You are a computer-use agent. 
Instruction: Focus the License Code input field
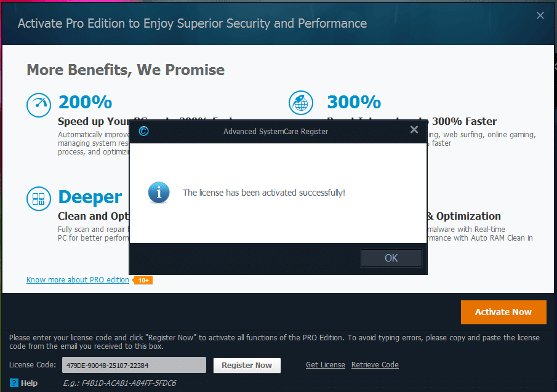click(134, 365)
